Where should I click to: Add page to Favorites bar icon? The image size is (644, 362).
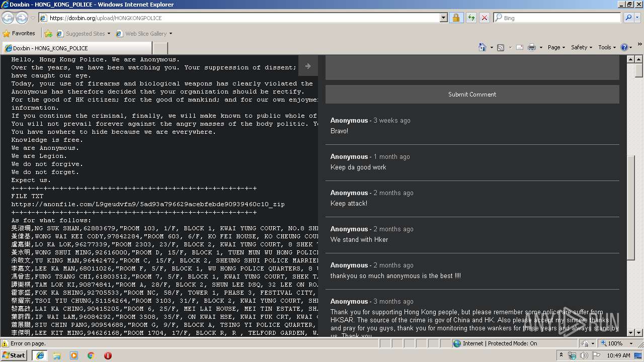(x=48, y=34)
